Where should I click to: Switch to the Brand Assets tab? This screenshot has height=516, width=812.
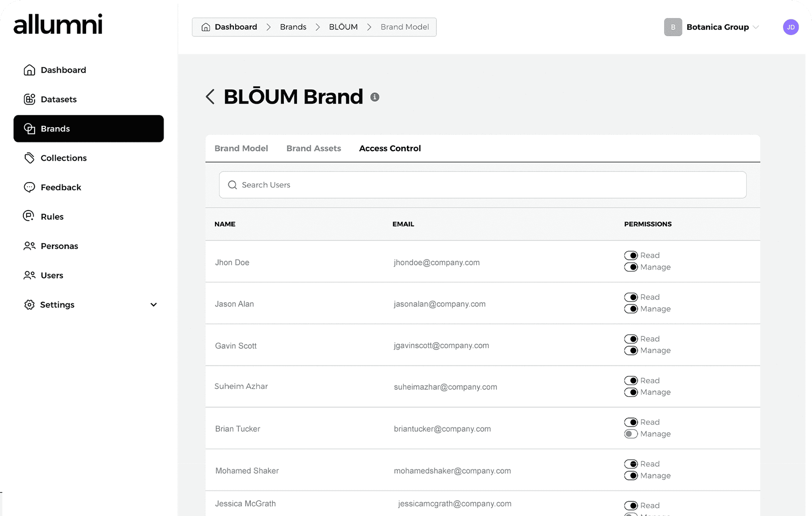[313, 148]
